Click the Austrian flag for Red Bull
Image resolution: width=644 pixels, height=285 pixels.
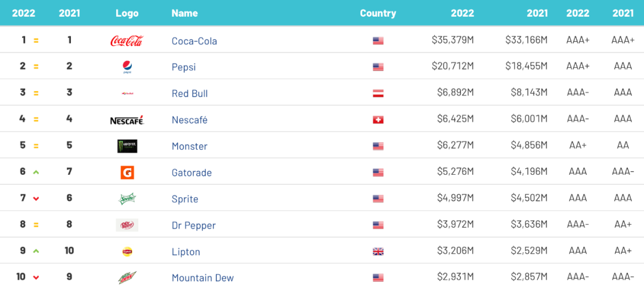coord(378,94)
